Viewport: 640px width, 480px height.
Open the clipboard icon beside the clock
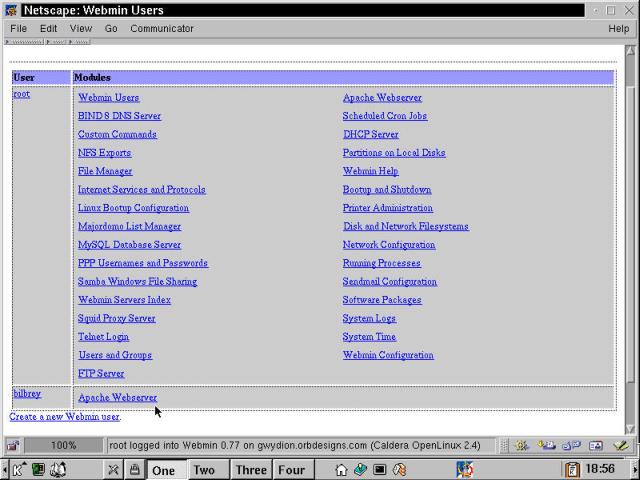tap(572, 469)
